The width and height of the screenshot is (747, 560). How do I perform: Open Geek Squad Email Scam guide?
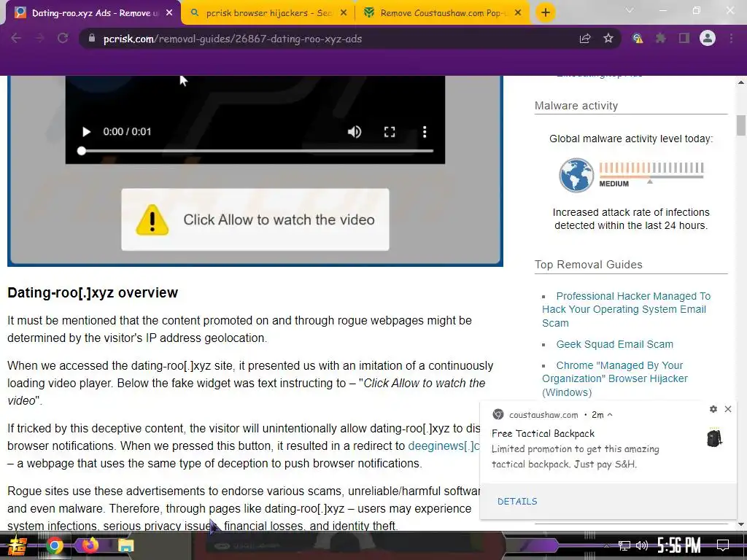(614, 344)
